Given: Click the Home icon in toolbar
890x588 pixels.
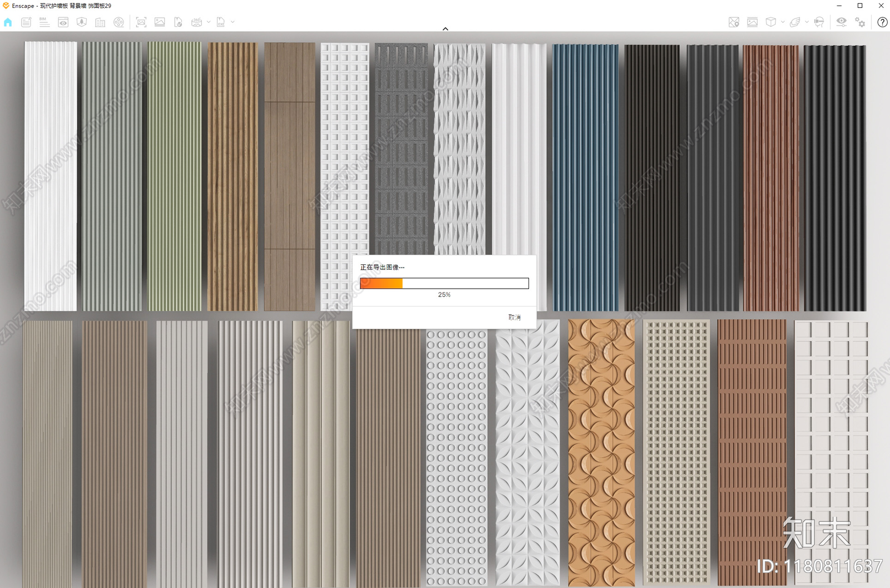Looking at the screenshot, I should tap(8, 22).
